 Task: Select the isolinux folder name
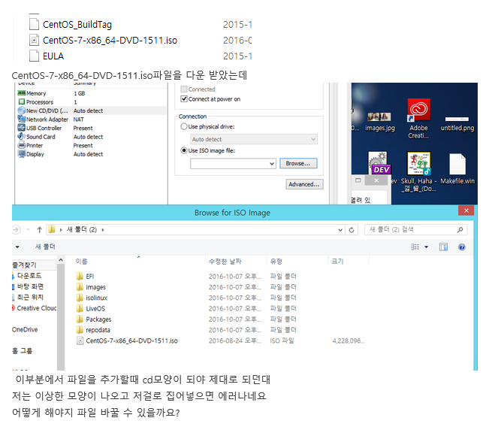click(96, 298)
